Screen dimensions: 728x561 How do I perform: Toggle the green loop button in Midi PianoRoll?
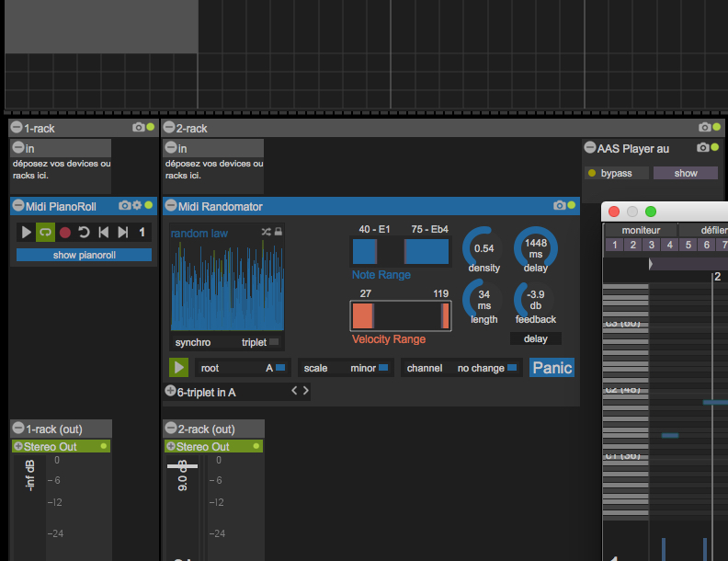(46, 233)
